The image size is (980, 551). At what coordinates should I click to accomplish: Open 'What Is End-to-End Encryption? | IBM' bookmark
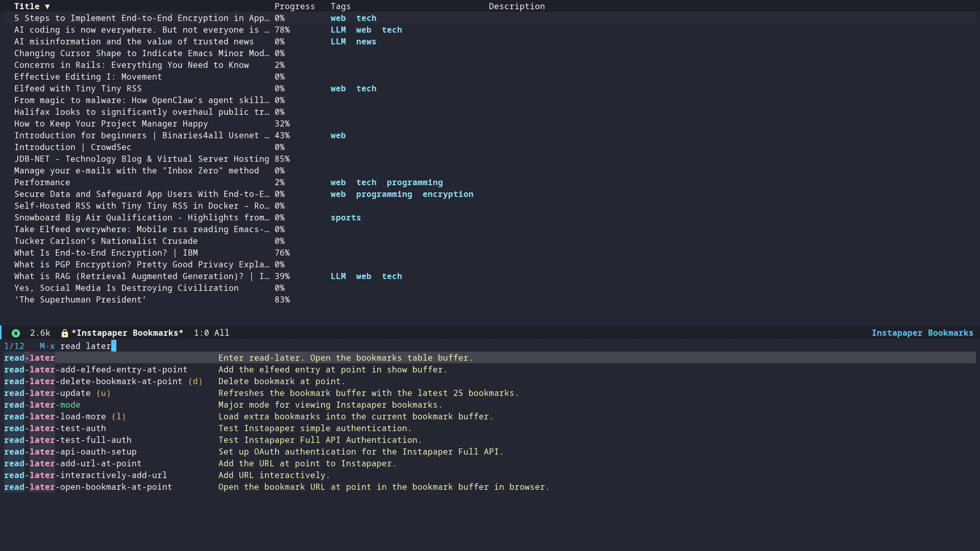(x=106, y=253)
